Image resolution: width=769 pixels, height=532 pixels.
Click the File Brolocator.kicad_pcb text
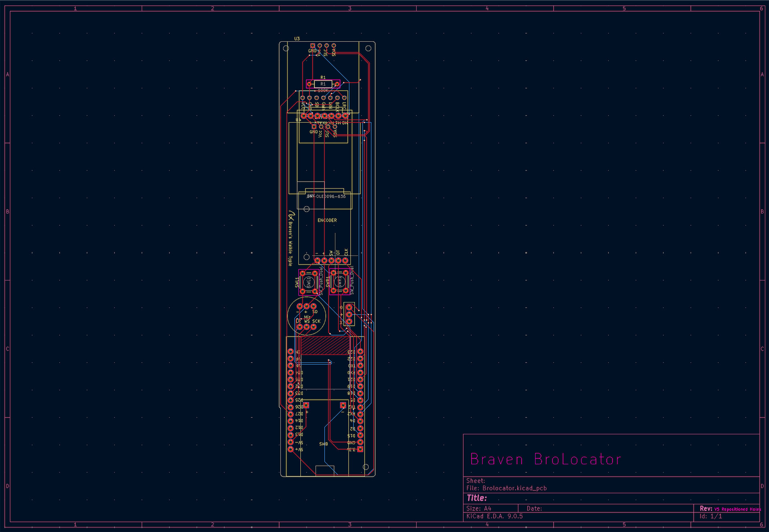pos(507,488)
